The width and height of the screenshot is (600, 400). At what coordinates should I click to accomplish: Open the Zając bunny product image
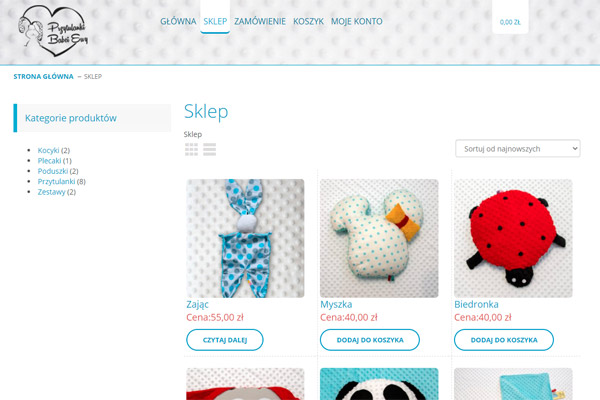[245, 238]
